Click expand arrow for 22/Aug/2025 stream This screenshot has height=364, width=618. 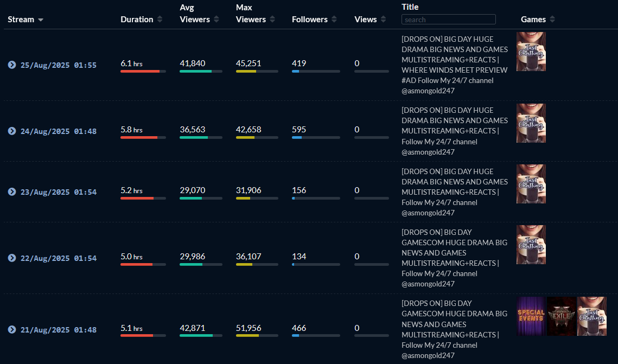pyautogui.click(x=12, y=258)
